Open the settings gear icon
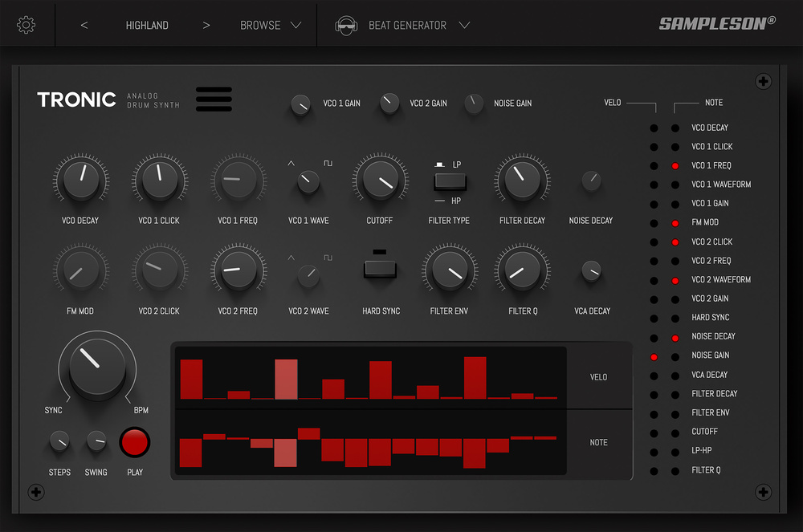The width and height of the screenshot is (803, 532). (x=26, y=25)
